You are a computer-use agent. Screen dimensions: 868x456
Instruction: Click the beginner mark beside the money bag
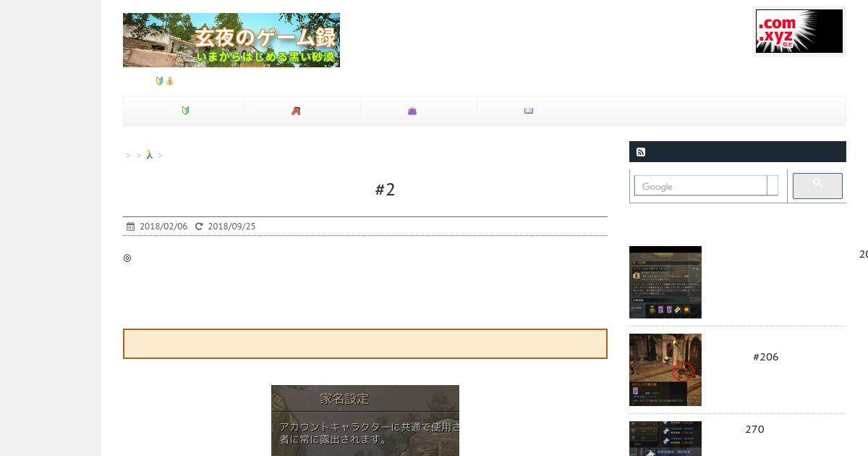pyautogui.click(x=160, y=81)
